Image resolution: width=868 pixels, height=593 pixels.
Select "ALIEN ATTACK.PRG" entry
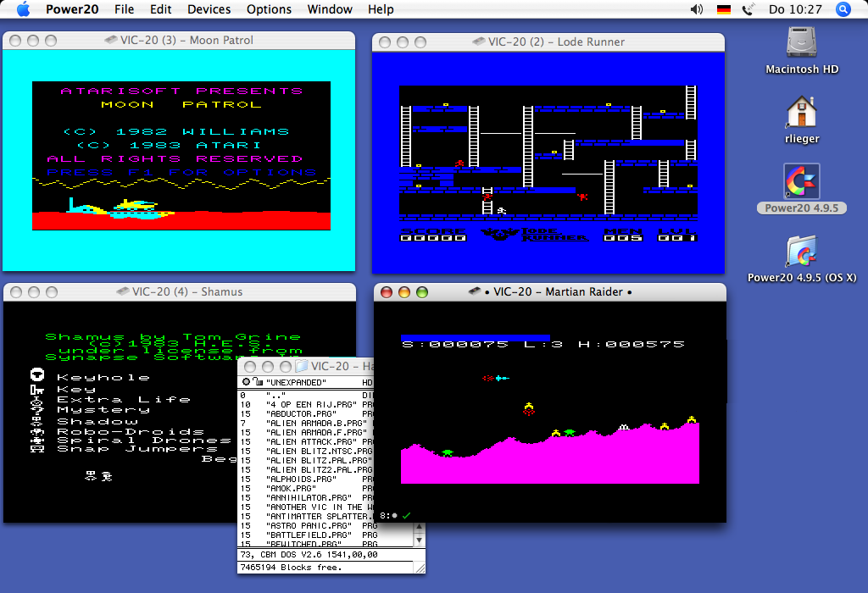click(306, 442)
